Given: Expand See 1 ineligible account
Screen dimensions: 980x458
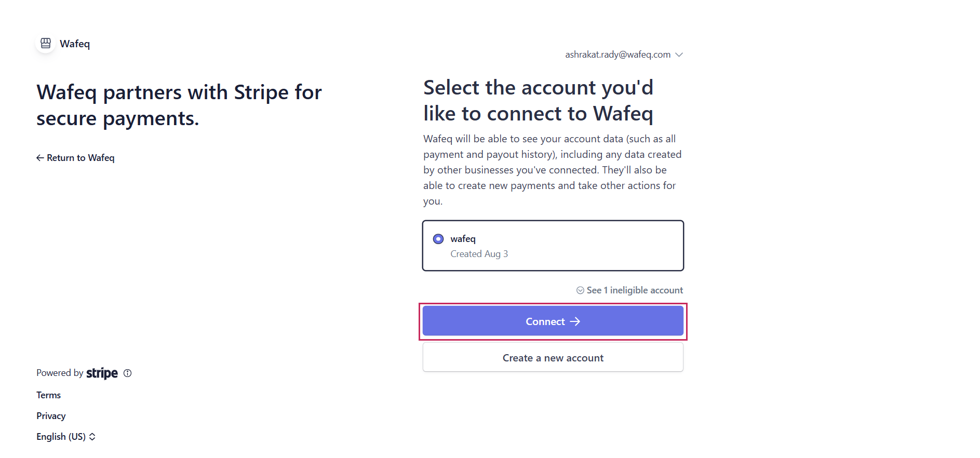Looking at the screenshot, I should [634, 290].
